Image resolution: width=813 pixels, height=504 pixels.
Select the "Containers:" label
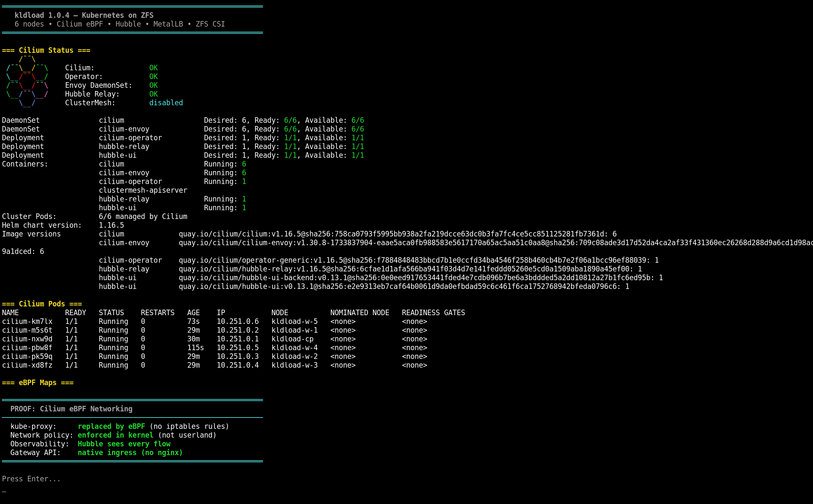click(25, 164)
